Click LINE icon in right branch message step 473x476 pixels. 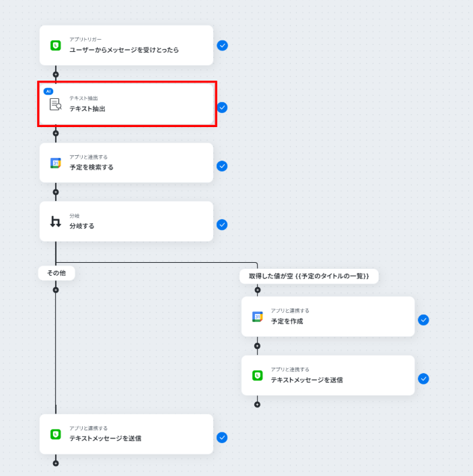coord(257,375)
